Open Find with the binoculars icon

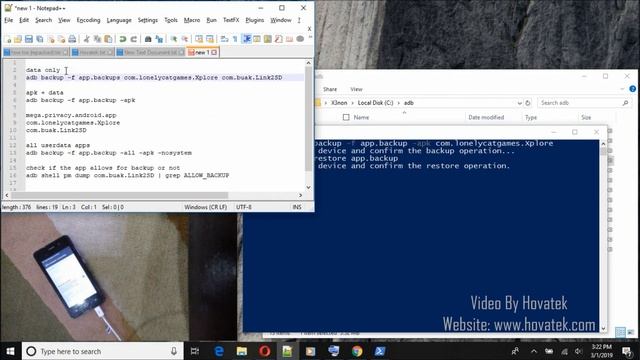click(x=148, y=39)
